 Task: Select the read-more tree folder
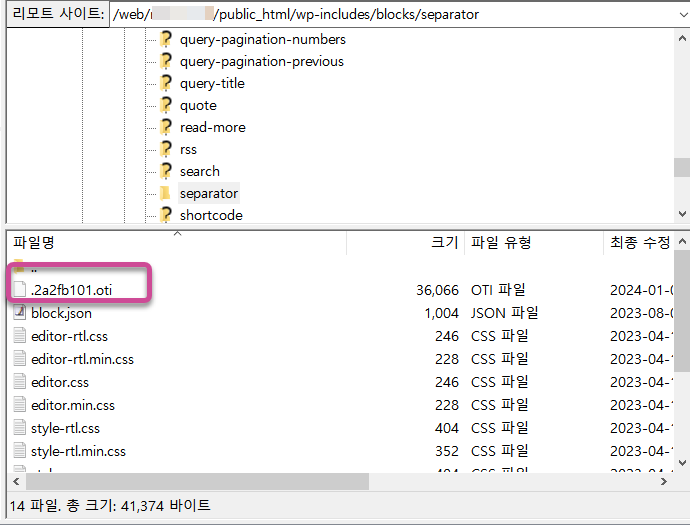point(213,128)
